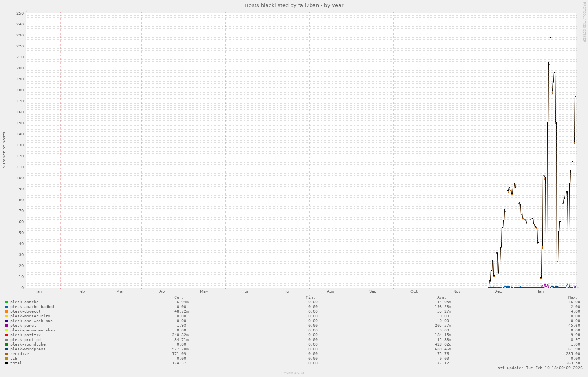This screenshot has width=588, height=377.
Task: Click the Number of hosts axis label
Action: 4,150
